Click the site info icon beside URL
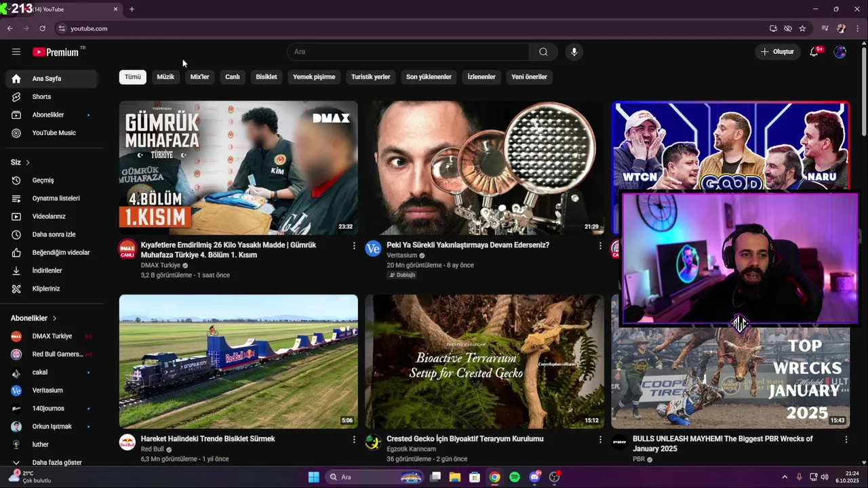Image resolution: width=868 pixels, height=488 pixels. 62,28
